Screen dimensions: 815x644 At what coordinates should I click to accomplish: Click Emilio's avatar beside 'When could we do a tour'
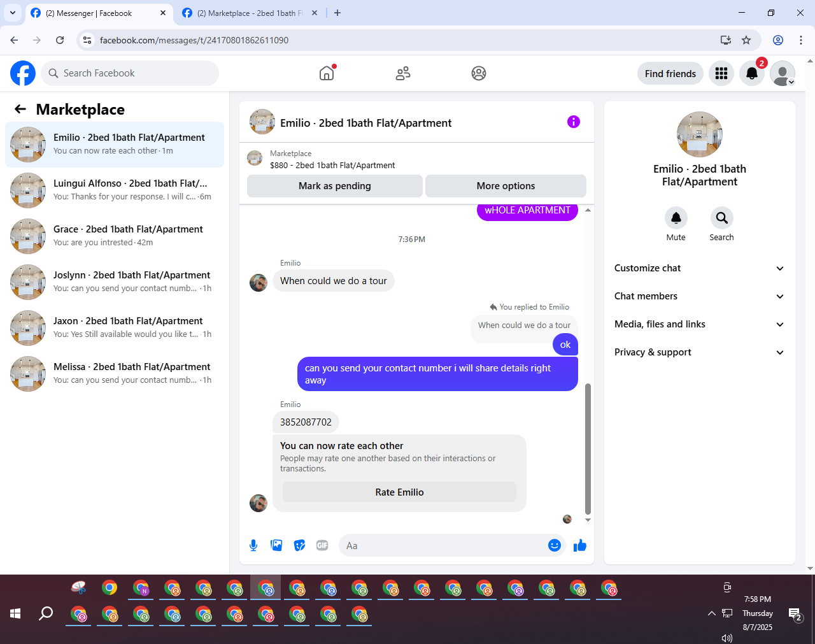259,283
